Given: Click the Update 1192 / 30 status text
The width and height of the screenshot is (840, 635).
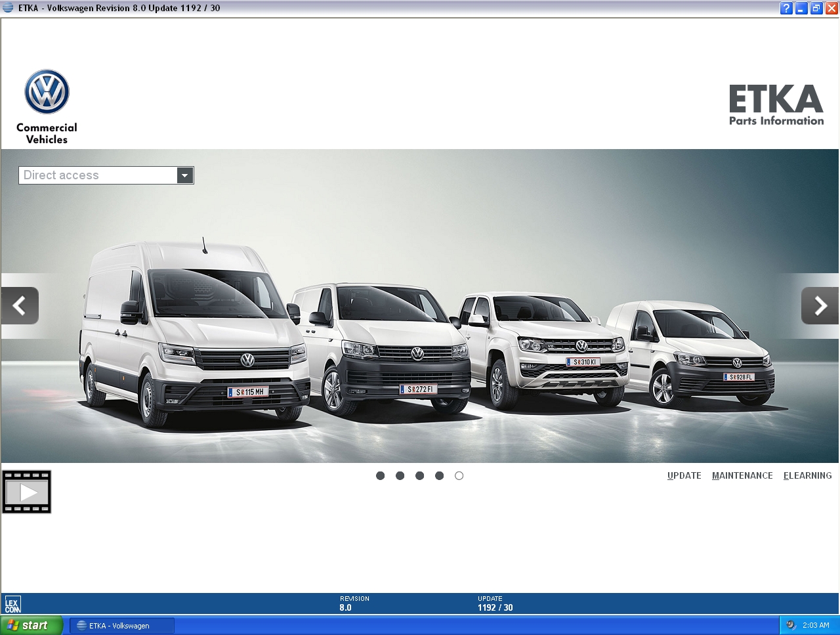Looking at the screenshot, I should pos(495,603).
